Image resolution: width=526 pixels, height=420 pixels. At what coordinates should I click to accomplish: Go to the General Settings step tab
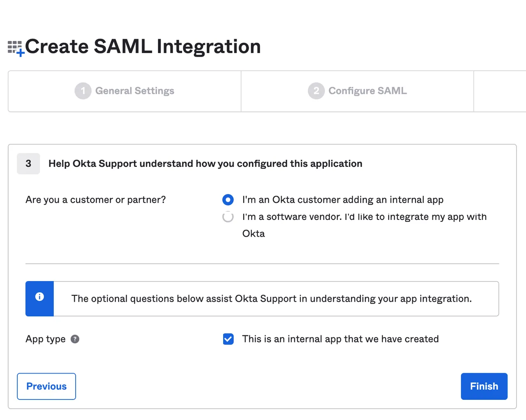click(125, 91)
